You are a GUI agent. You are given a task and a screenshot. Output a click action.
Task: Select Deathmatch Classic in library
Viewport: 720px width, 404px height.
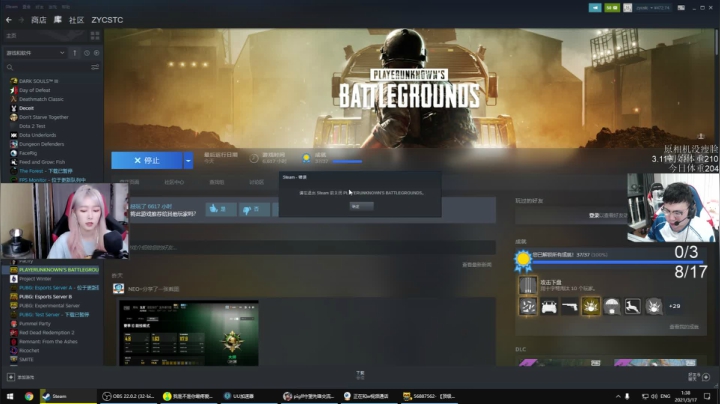(x=41, y=99)
